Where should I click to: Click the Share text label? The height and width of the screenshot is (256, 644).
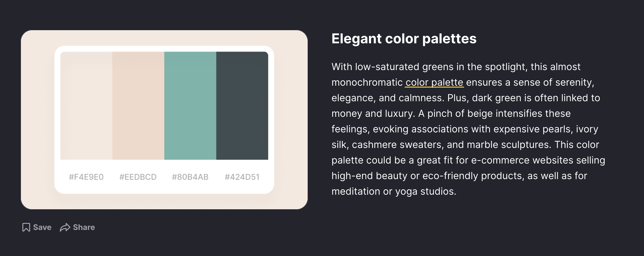pos(84,227)
